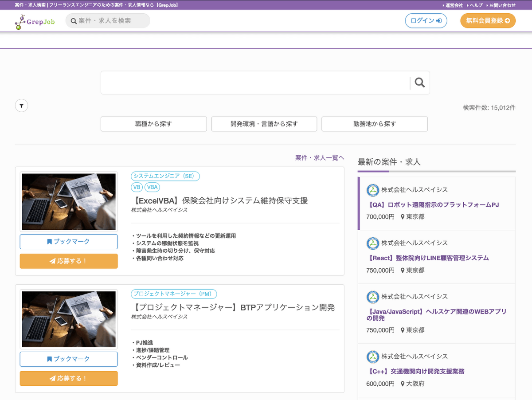The height and width of the screenshot is (400, 532).
Task: Click company logo beside React listing
Action: point(373,243)
